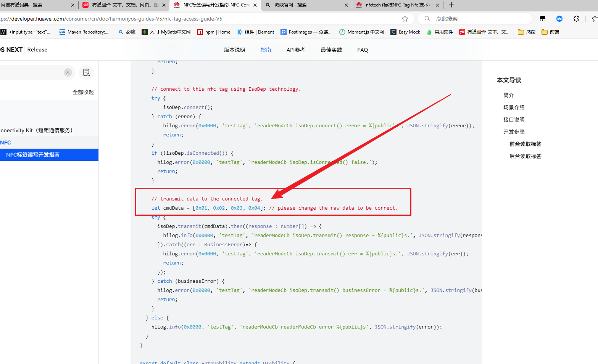Jump to 后台读取标签 section
Image resolution: width=598 pixels, height=364 pixels.
click(525, 156)
